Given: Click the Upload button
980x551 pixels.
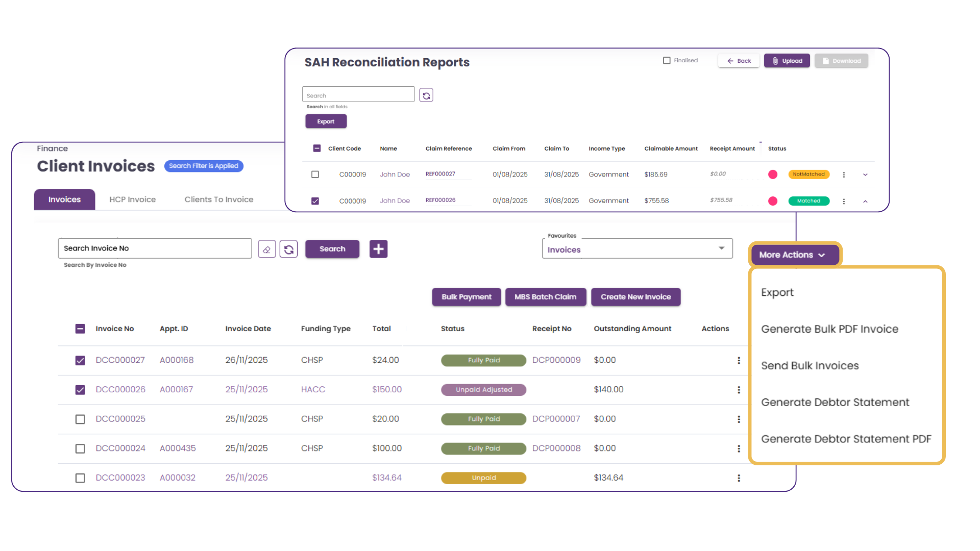Looking at the screenshot, I should tap(787, 61).
